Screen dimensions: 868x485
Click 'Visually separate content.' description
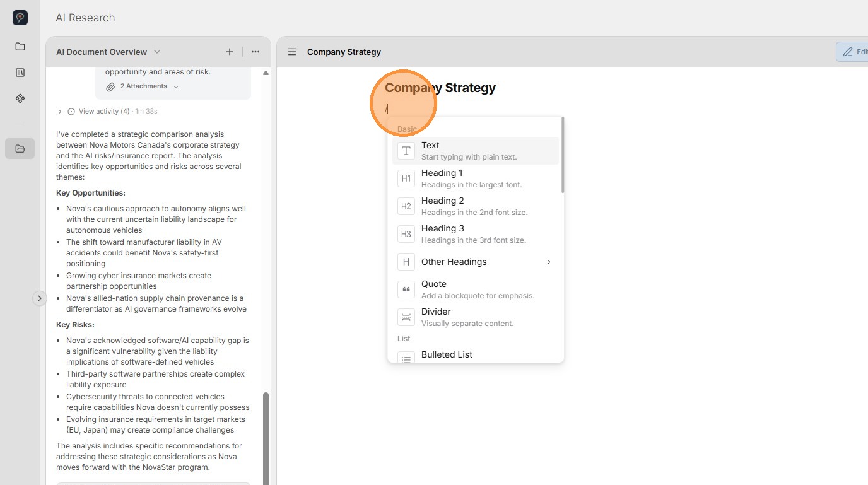(x=467, y=324)
